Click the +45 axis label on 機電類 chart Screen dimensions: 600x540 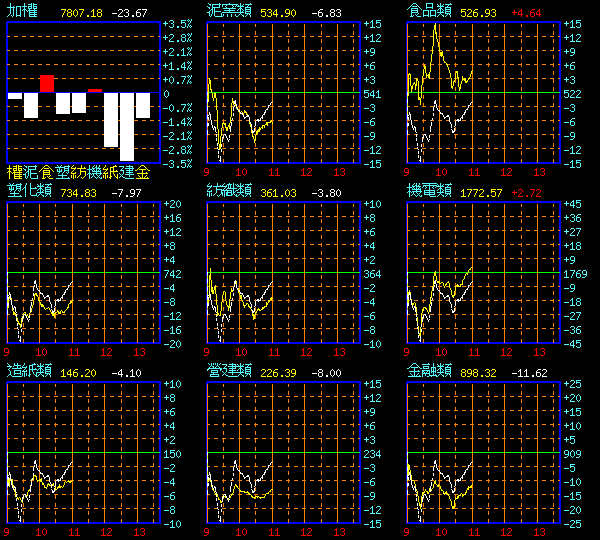[572, 204]
